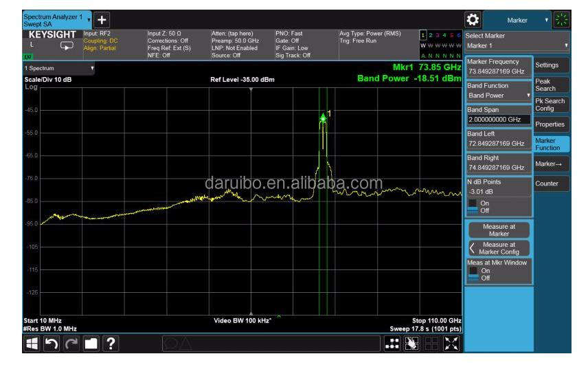Click the Input Z 50 Ω settings block
588x365 pixels.
click(179, 45)
